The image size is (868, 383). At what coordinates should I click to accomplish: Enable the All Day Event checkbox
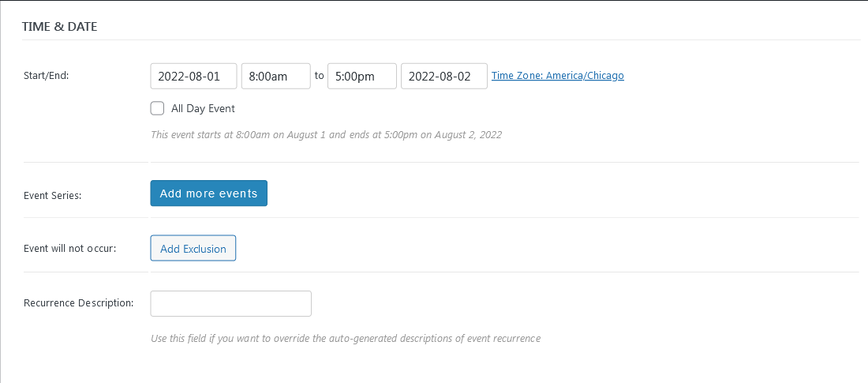(x=157, y=108)
